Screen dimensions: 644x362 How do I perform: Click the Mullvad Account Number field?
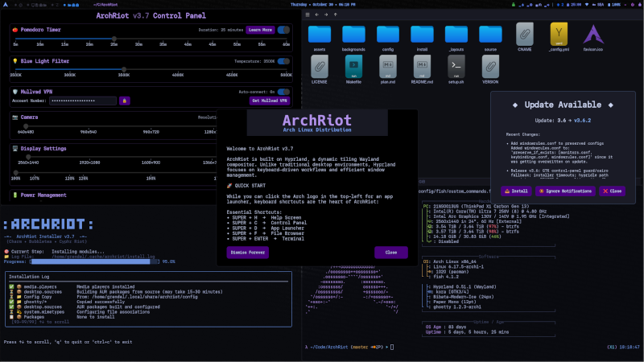coord(82,101)
